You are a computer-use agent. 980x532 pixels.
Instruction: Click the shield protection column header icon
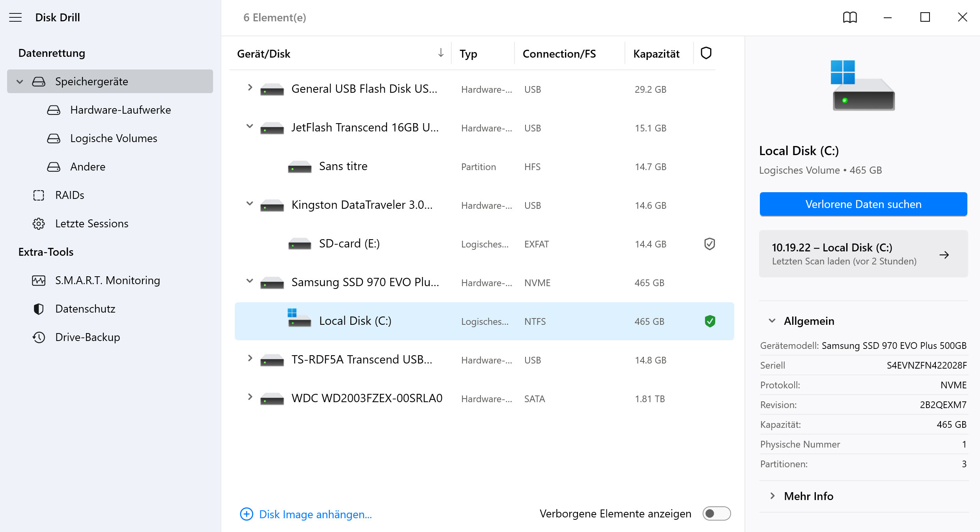[706, 53]
